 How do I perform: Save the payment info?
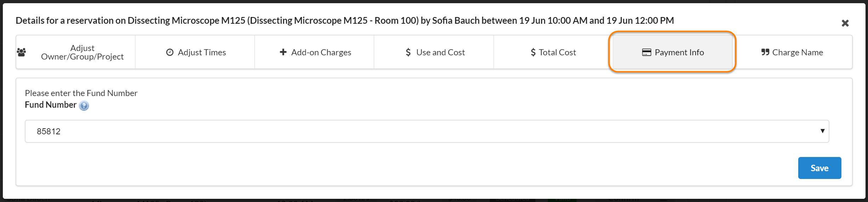819,168
